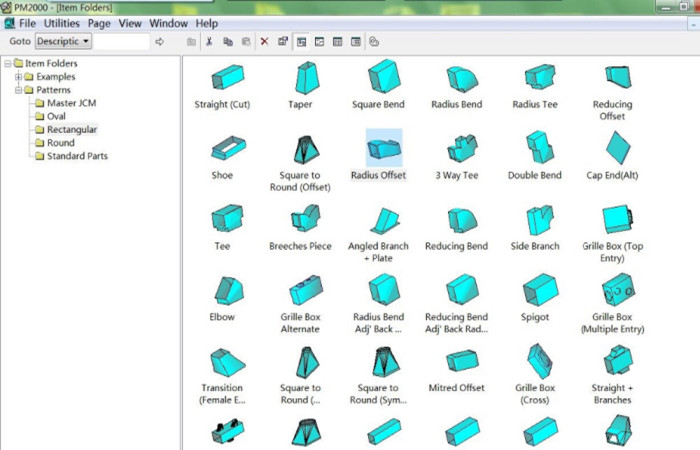Pick the Grille Box Alternate pattern
Screen dimensions: 700x450
(300, 305)
